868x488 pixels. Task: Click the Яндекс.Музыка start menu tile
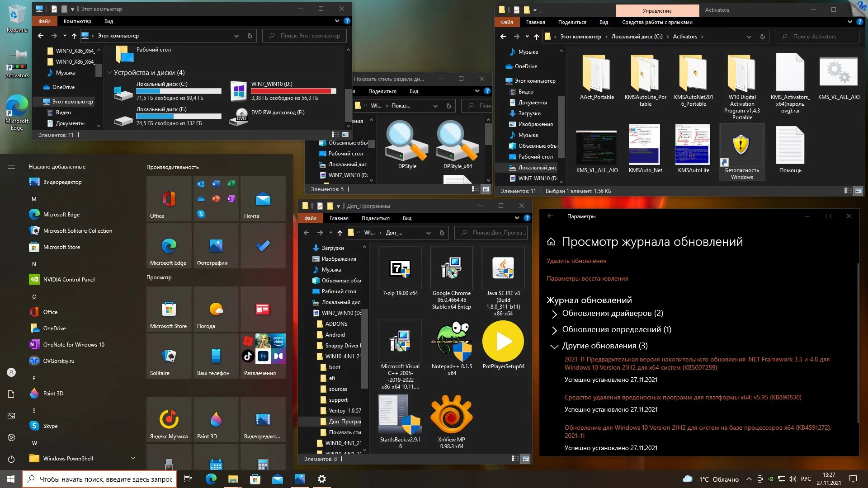[x=169, y=419]
